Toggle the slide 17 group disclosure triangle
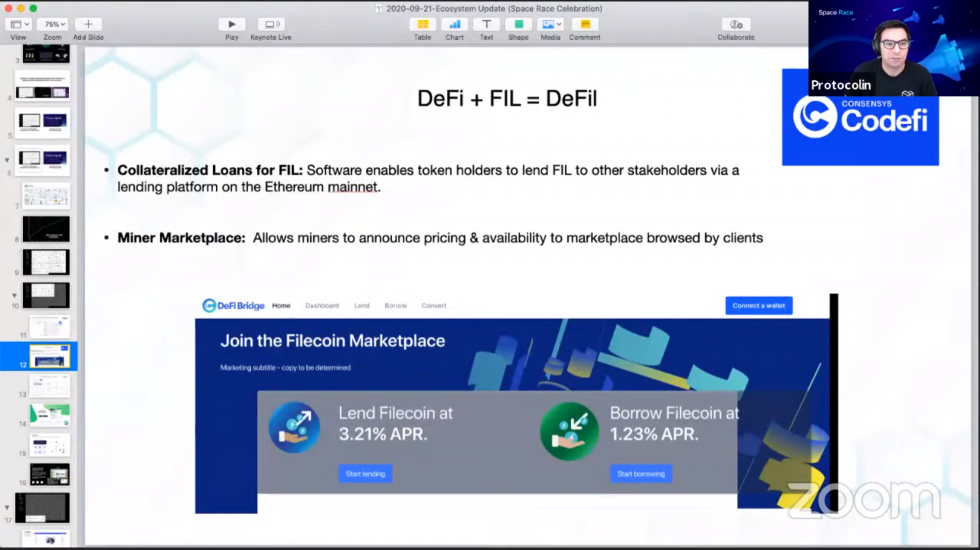Image resolution: width=980 pixels, height=550 pixels. click(8, 508)
